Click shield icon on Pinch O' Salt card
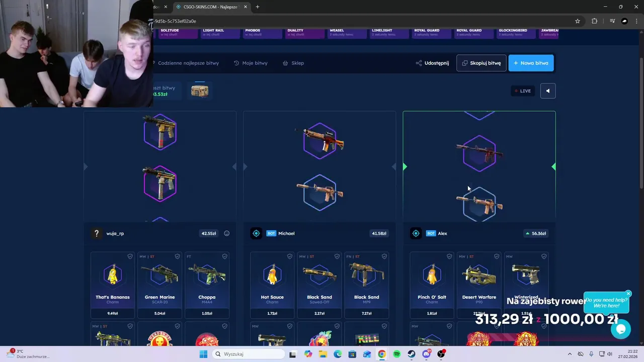The height and width of the screenshot is (362, 644). coord(449,256)
